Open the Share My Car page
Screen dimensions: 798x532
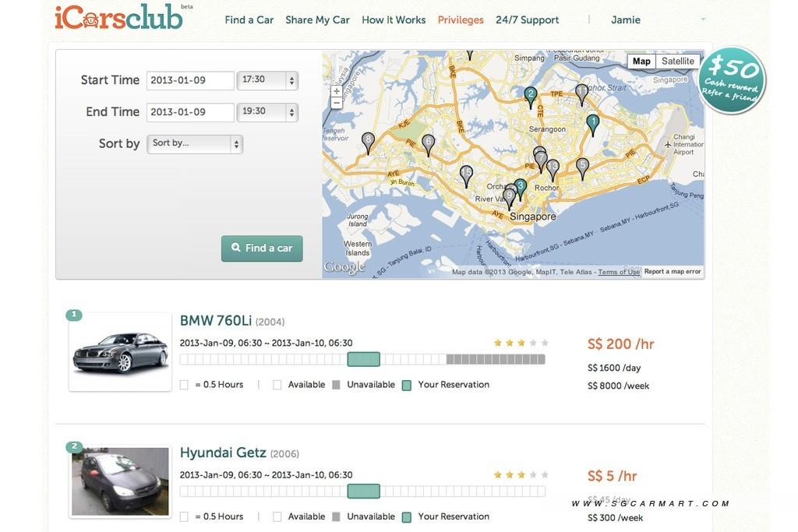point(317,19)
